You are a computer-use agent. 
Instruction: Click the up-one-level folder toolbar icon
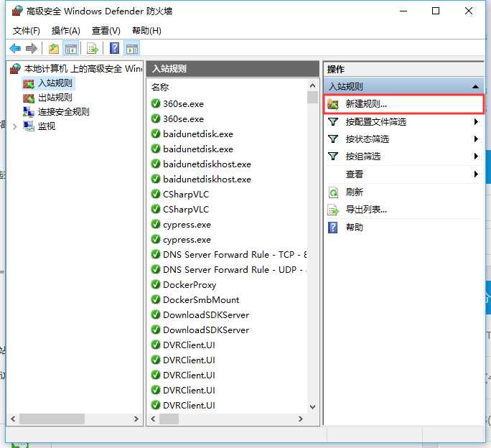pos(54,49)
